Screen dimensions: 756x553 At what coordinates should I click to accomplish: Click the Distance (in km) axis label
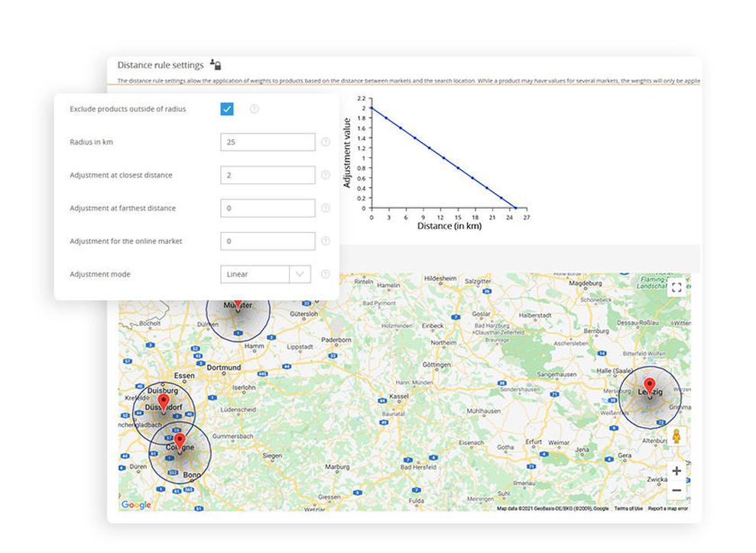tap(449, 226)
